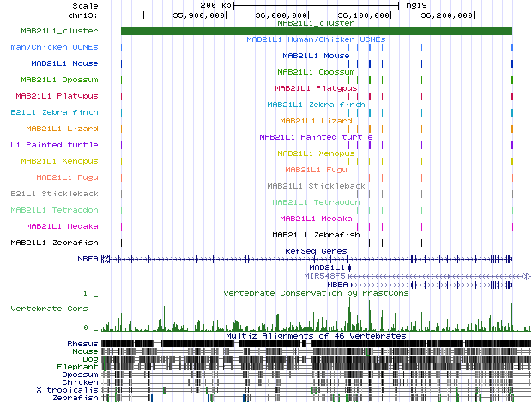This screenshot has width=532, height=402.
Task: Click the centered MAB21L1 Human/Chicken UCNEs title
Action: coord(316,39)
